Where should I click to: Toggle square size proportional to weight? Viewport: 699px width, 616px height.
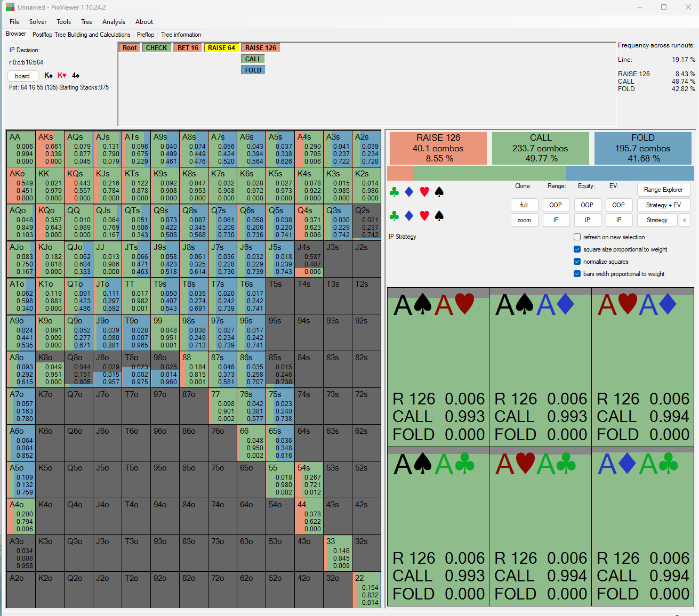click(577, 249)
